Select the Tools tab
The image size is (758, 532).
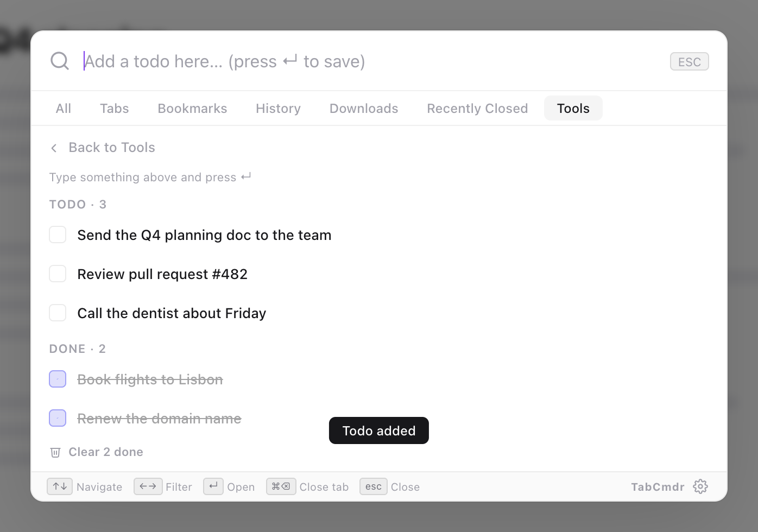click(573, 108)
